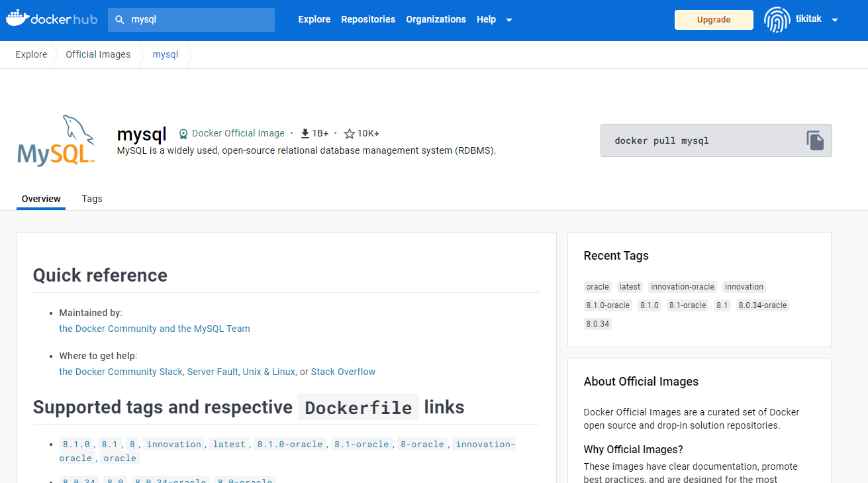868x483 pixels.
Task: Expand the tikitak account dropdown arrow
Action: 835,20
